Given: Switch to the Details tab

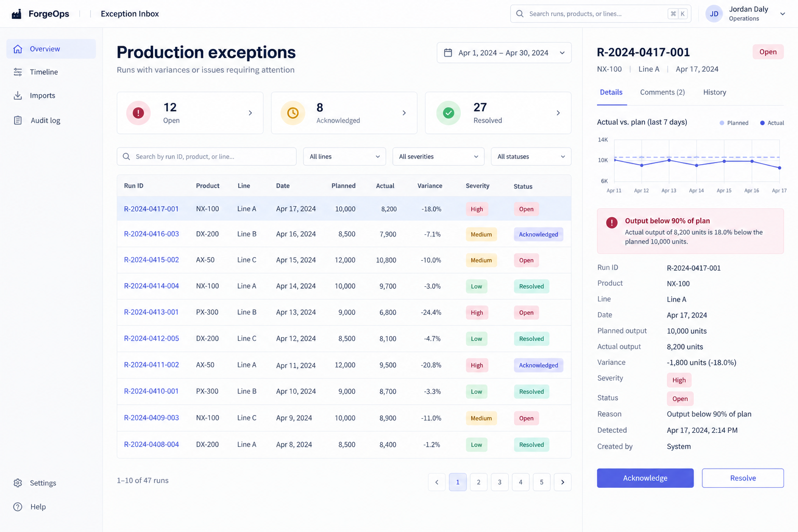Looking at the screenshot, I should 611,92.
